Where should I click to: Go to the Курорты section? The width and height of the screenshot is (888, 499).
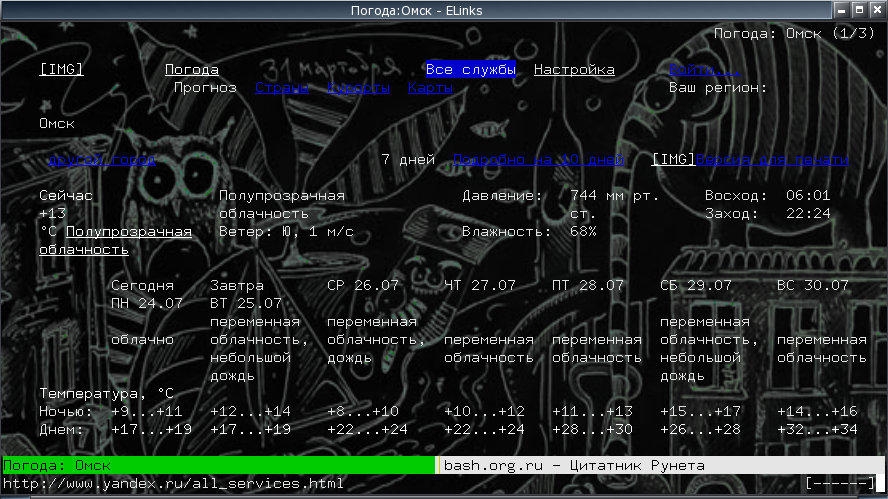358,88
